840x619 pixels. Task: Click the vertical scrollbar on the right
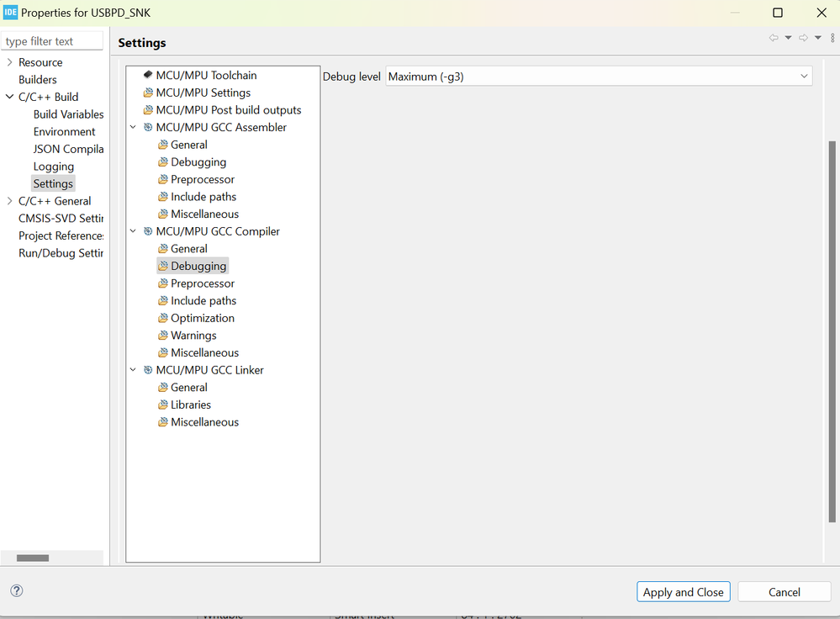pos(832,331)
